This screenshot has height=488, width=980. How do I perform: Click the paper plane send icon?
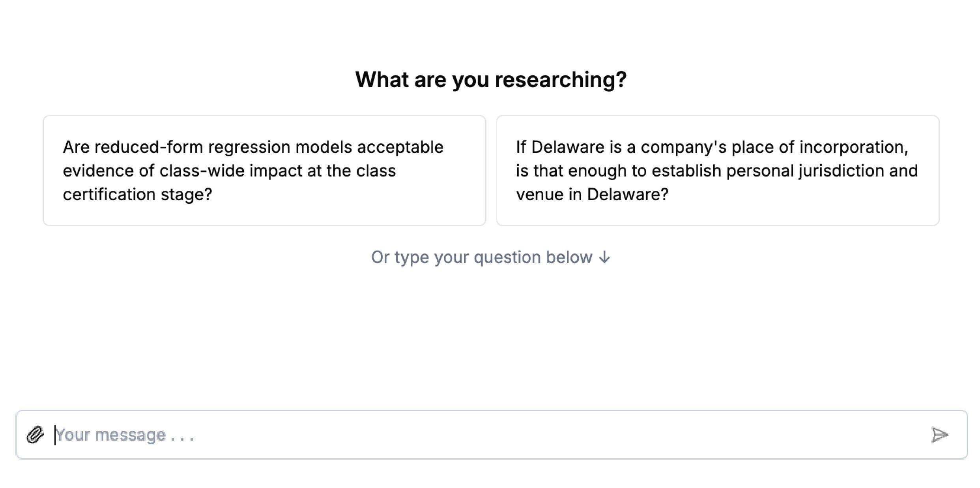939,435
